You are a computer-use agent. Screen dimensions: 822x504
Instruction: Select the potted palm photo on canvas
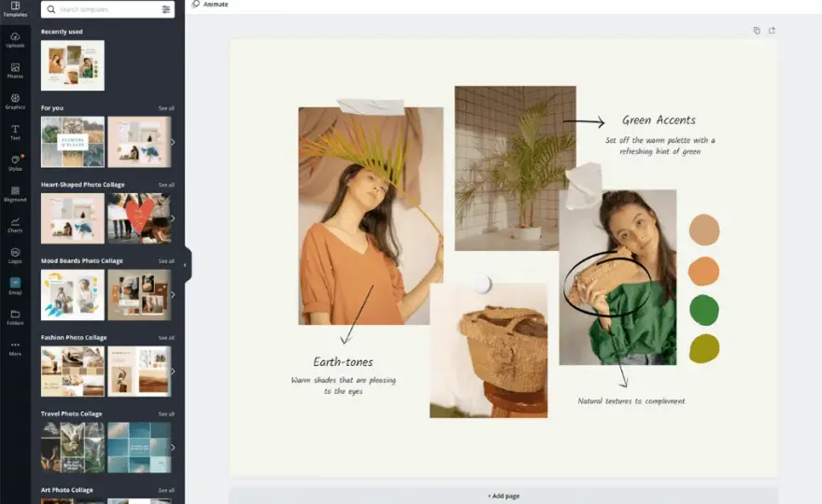pos(516,168)
